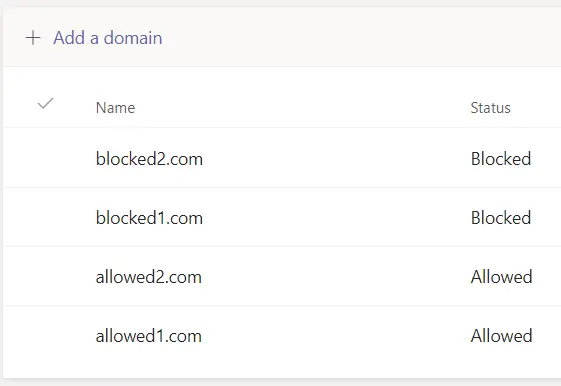The height and width of the screenshot is (386, 561).
Task: Tick selection cell left of allowed2.com
Action: click(x=45, y=276)
